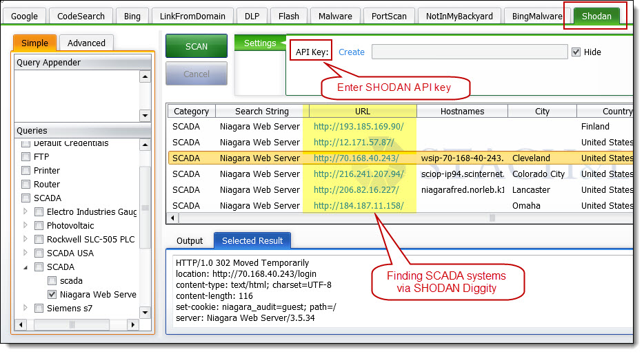The height and width of the screenshot is (354, 644).
Task: Sort results by URL column header
Action: [363, 111]
